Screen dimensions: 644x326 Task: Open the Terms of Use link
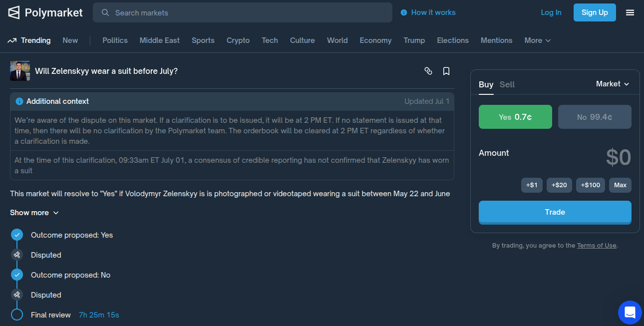597,246
